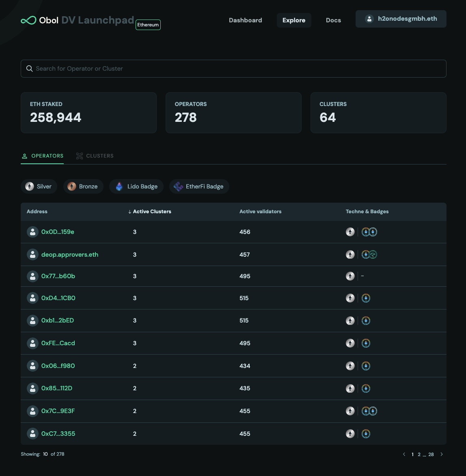Image resolution: width=466 pixels, height=476 pixels.
Task: Click the user avatar icon beside h2onodesgmbh.eth
Action: (369, 19)
